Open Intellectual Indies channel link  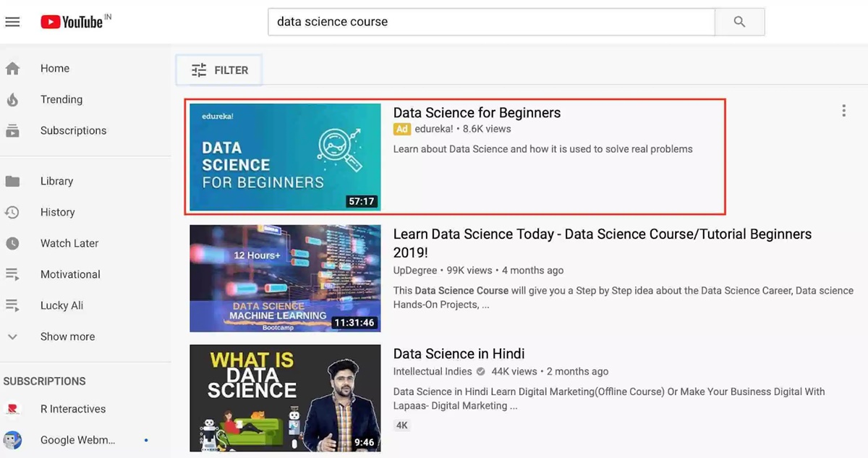pyautogui.click(x=433, y=372)
